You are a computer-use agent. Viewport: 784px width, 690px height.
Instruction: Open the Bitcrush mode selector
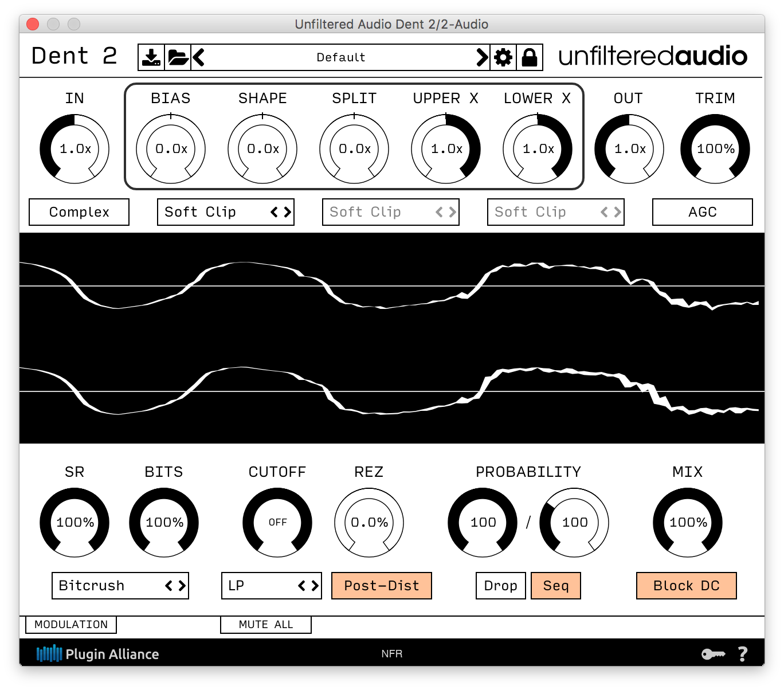tap(120, 586)
